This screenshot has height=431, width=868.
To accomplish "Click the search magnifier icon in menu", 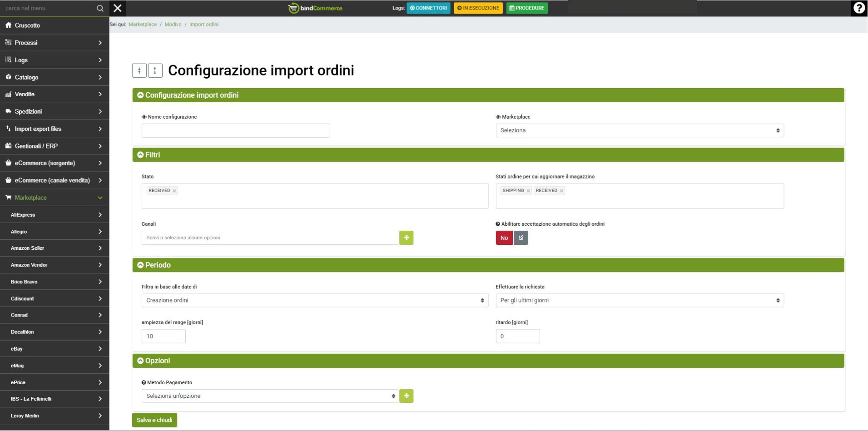I will 100,8.
